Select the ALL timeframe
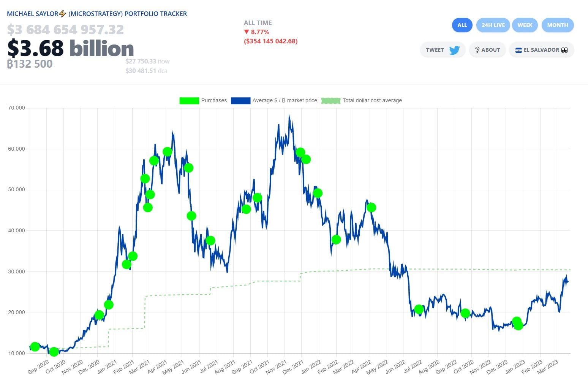Viewport: 588px width, 389px height. (462, 25)
